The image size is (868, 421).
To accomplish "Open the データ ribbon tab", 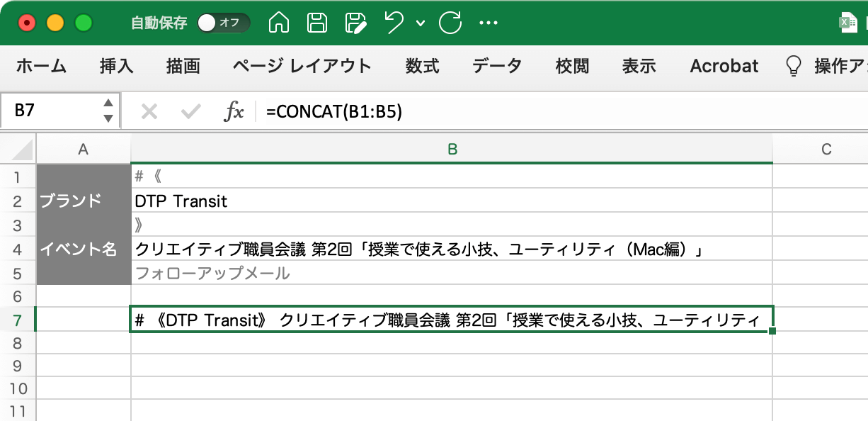I will tap(498, 67).
